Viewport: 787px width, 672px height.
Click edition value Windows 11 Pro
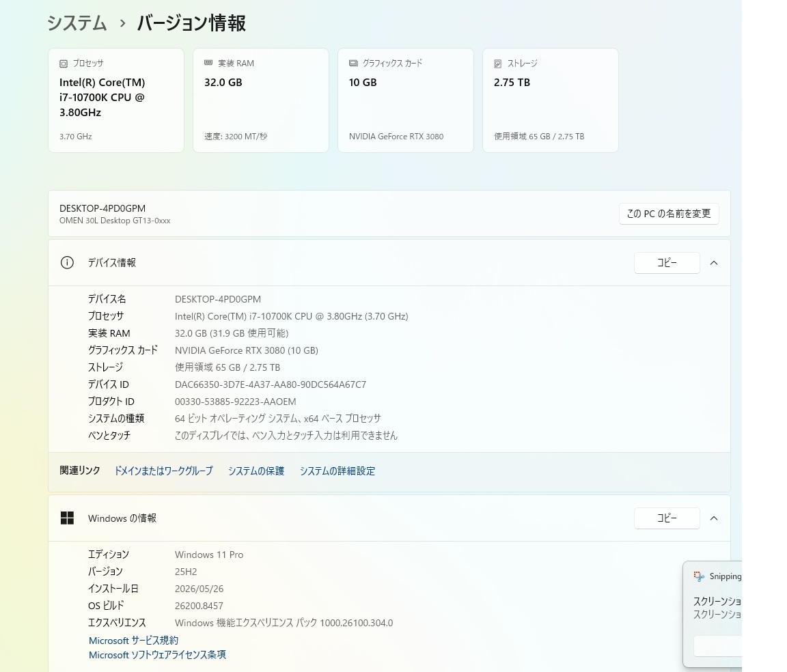click(209, 555)
